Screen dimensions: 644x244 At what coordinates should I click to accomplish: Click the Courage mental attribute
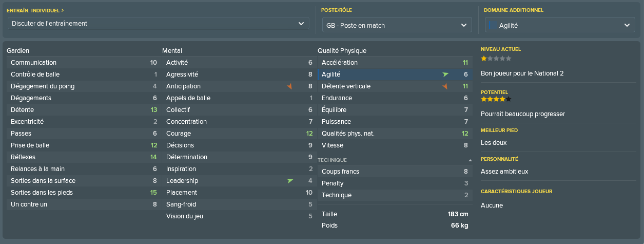coord(238,134)
